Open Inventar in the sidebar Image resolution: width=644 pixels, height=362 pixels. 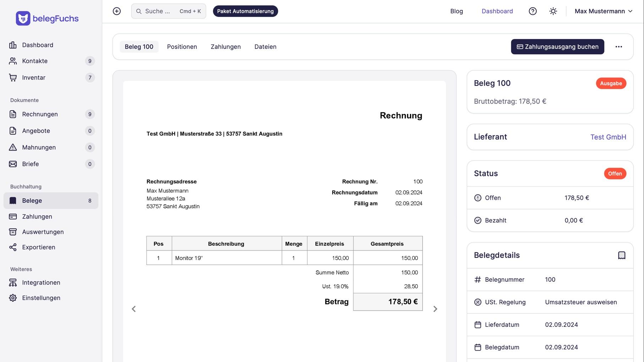tap(51, 77)
